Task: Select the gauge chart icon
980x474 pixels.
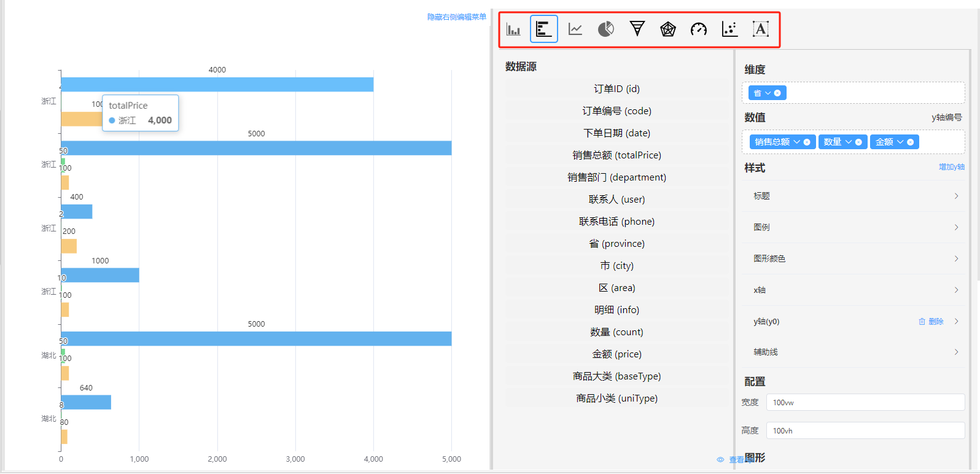Action: click(699, 29)
